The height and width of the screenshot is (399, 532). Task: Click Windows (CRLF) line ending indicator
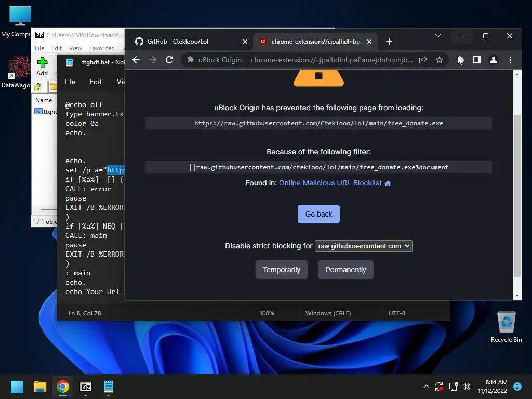click(328, 313)
